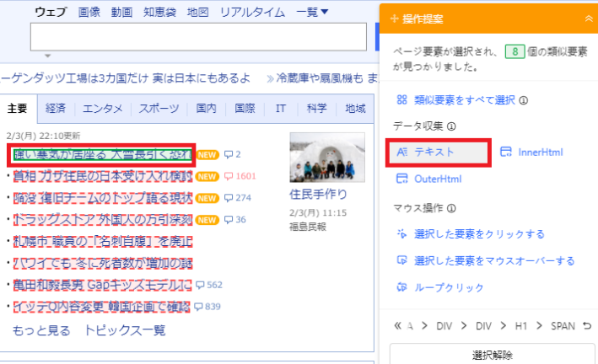Click the info icon next to マウス操作

click(451, 208)
